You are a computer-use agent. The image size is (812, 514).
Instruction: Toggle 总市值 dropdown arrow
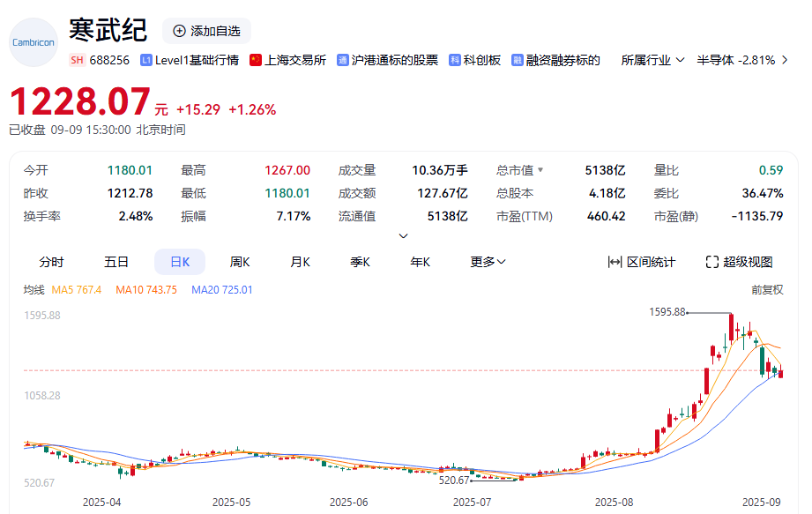pyautogui.click(x=540, y=170)
